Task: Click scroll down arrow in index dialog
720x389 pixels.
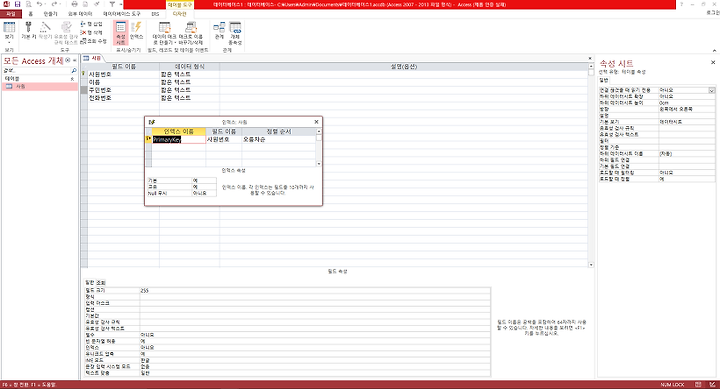Action: click(x=319, y=163)
